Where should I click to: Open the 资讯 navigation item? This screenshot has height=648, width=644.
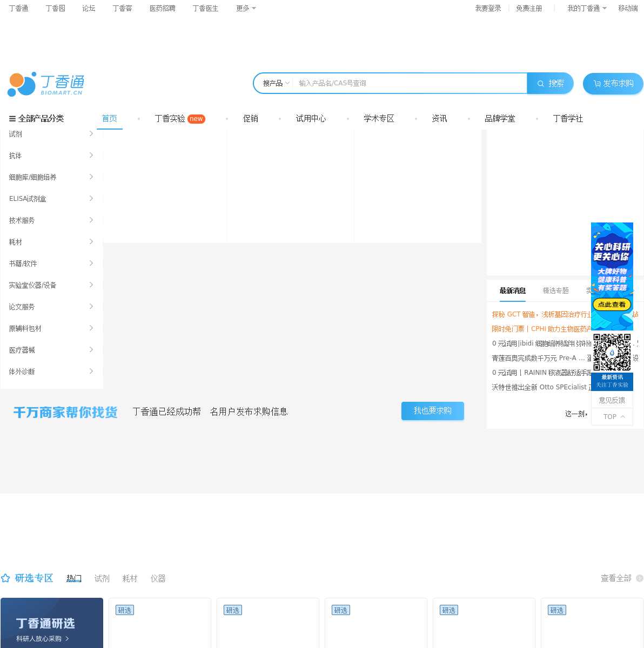(439, 118)
